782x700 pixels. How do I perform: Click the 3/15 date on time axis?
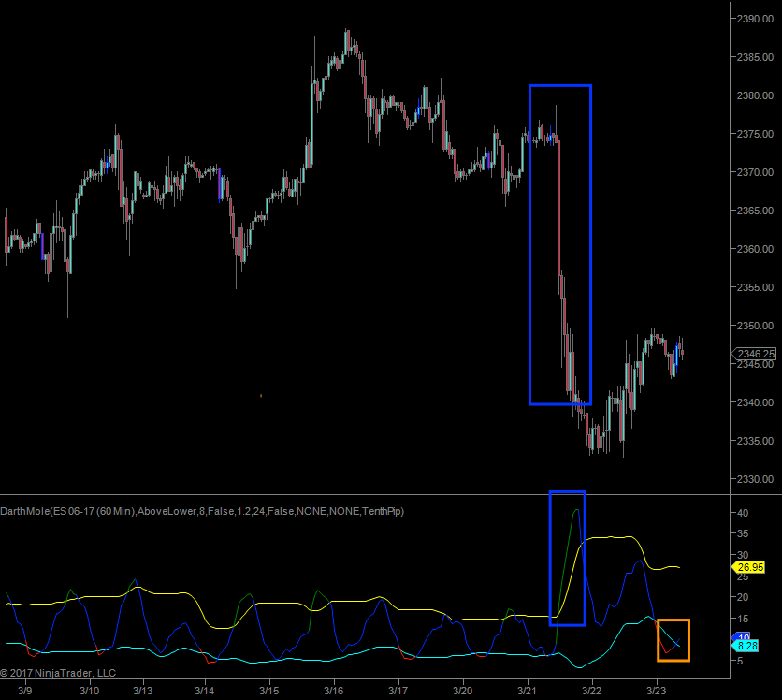pos(268,691)
